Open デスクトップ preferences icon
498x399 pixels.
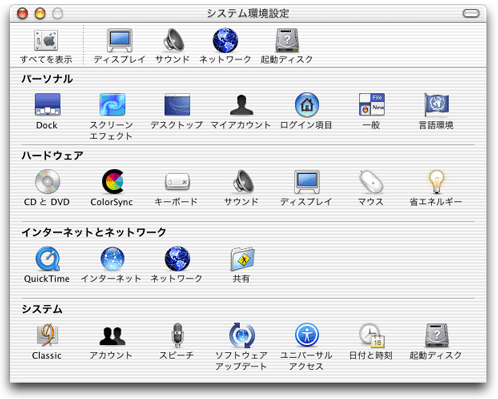click(177, 104)
